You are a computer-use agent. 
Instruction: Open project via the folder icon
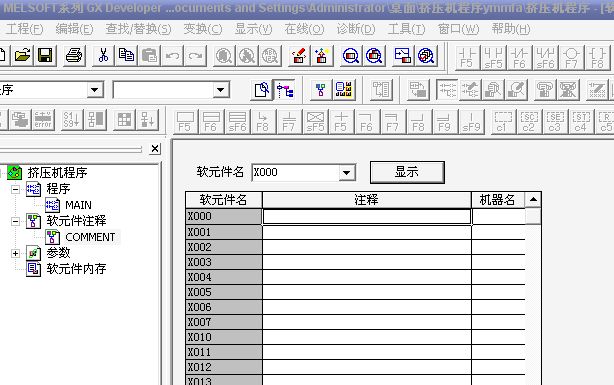click(22, 56)
